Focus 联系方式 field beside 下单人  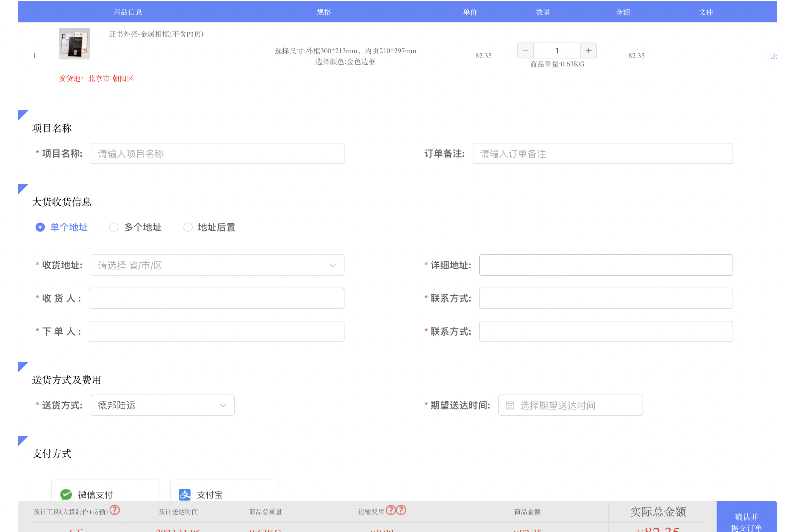606,331
